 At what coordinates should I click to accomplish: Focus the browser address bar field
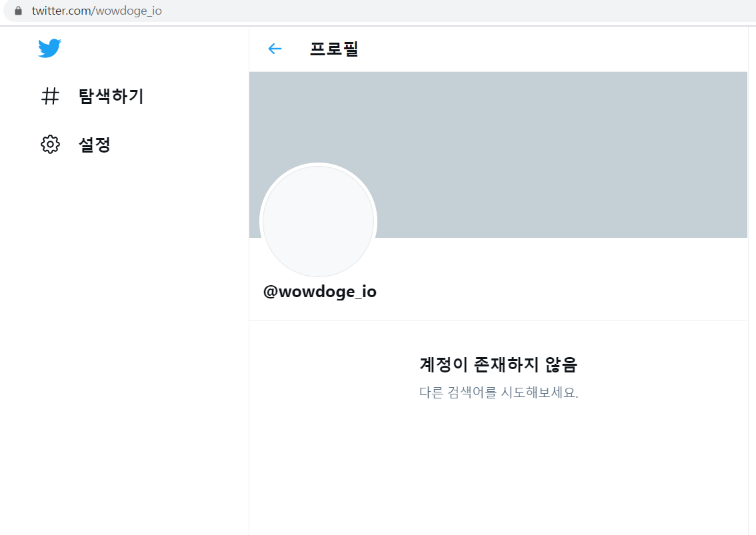tap(380, 11)
